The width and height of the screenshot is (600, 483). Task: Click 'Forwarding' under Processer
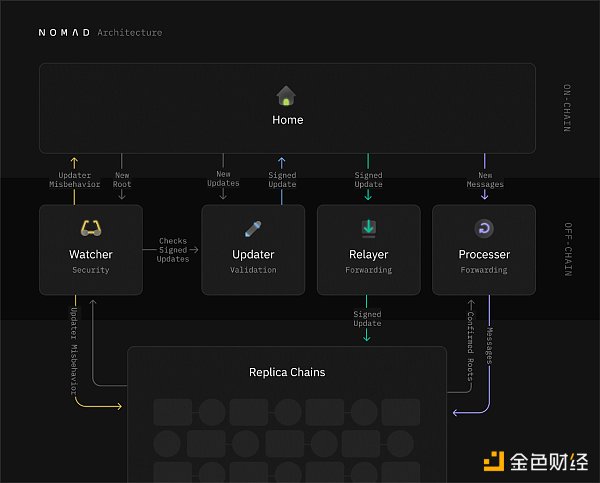click(x=484, y=270)
